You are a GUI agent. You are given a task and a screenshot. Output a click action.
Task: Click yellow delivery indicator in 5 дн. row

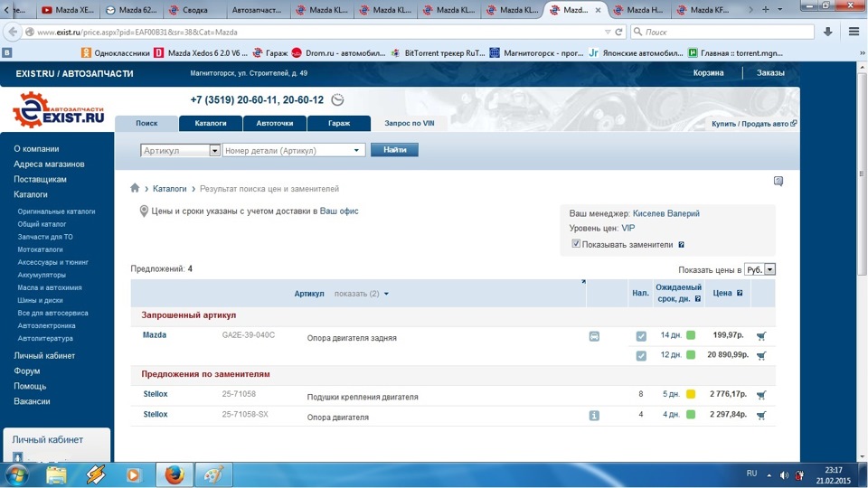pyautogui.click(x=691, y=395)
